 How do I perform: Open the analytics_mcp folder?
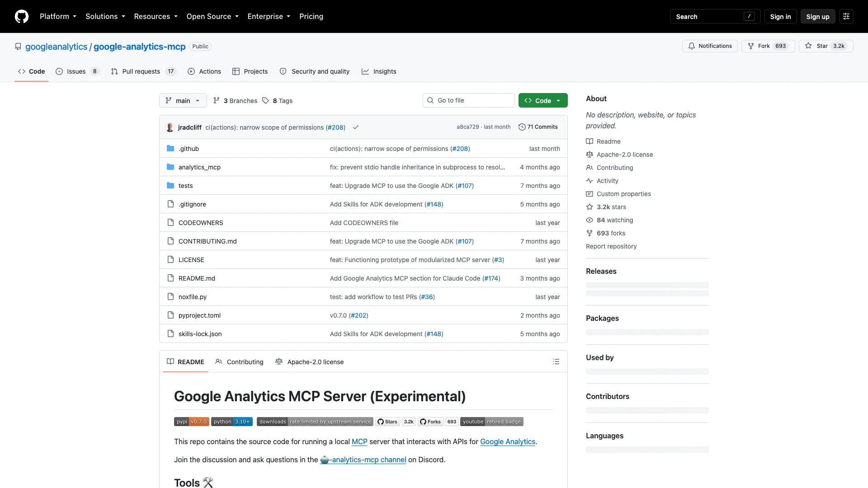click(x=199, y=167)
